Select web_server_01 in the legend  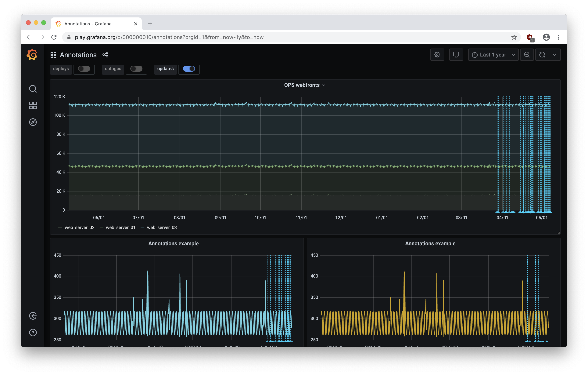click(121, 227)
